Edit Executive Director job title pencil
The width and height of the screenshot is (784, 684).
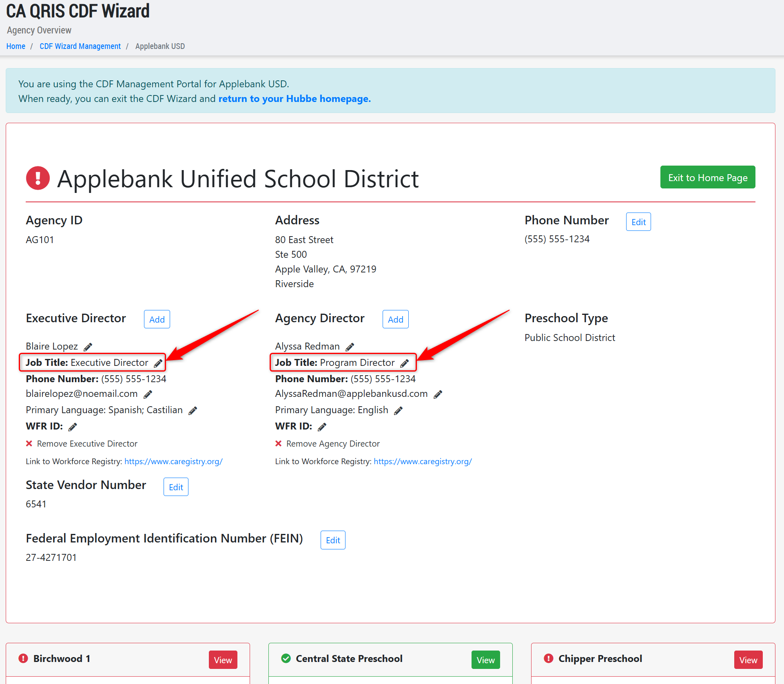(x=158, y=363)
